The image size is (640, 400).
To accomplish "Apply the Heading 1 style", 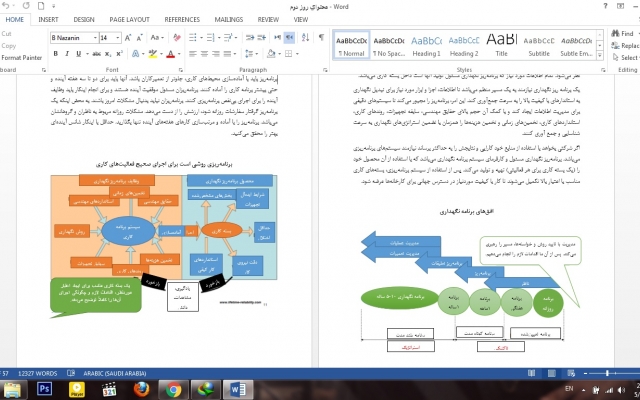I will [427, 46].
